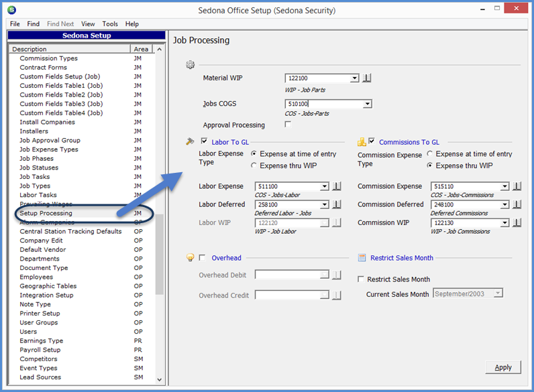
Task: Expand the Commission Expense account dropdown
Action: click(x=505, y=186)
